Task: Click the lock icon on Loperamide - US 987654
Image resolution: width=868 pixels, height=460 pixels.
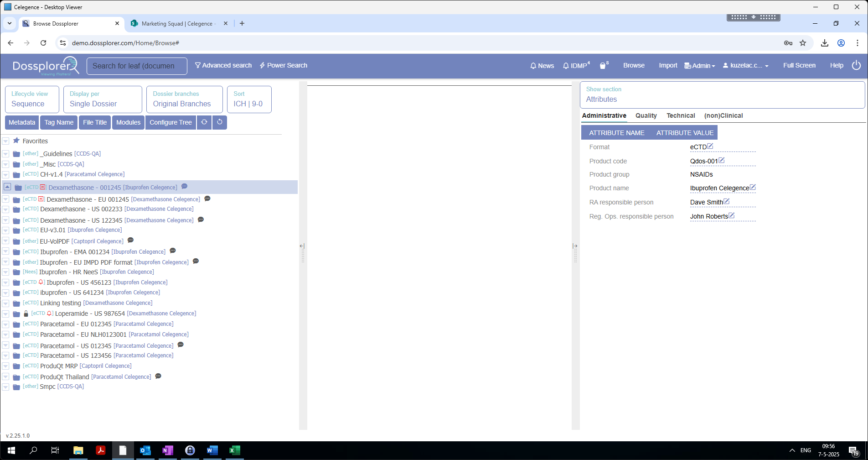Action: coord(26,314)
